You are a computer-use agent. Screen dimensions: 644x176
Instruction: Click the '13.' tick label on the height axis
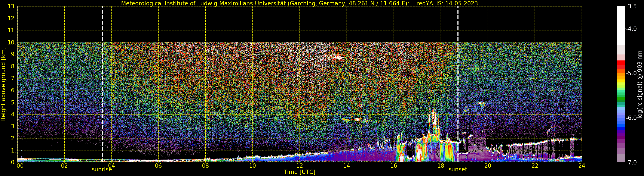pos(12,6)
